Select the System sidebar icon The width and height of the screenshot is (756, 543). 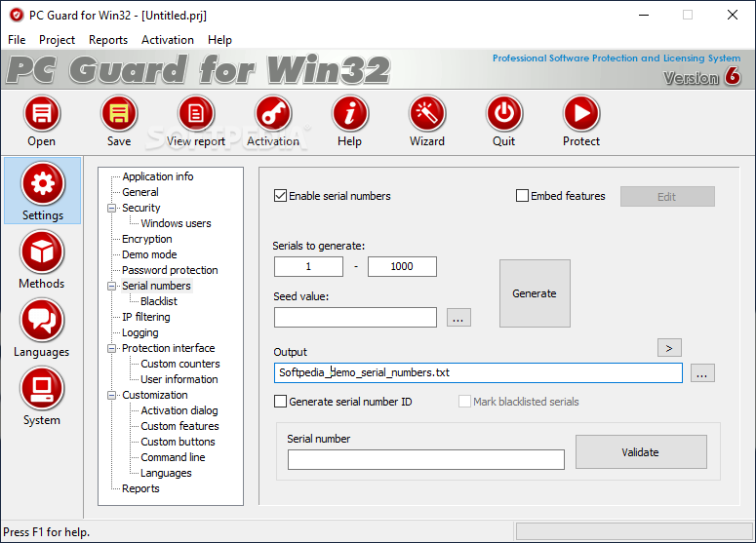tap(42, 388)
